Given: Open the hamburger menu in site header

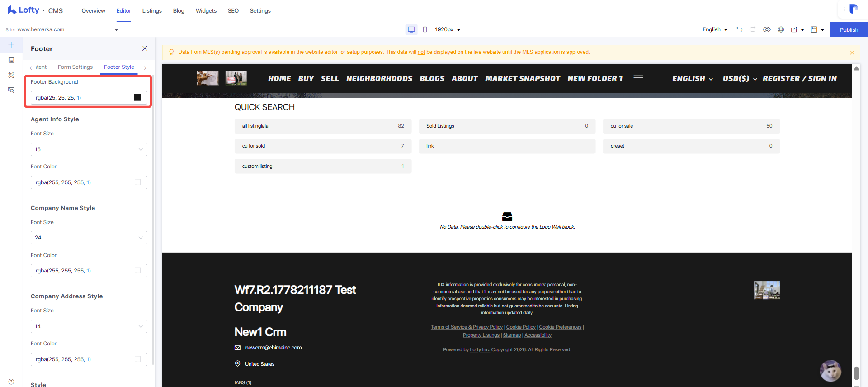Looking at the screenshot, I should click(x=638, y=78).
